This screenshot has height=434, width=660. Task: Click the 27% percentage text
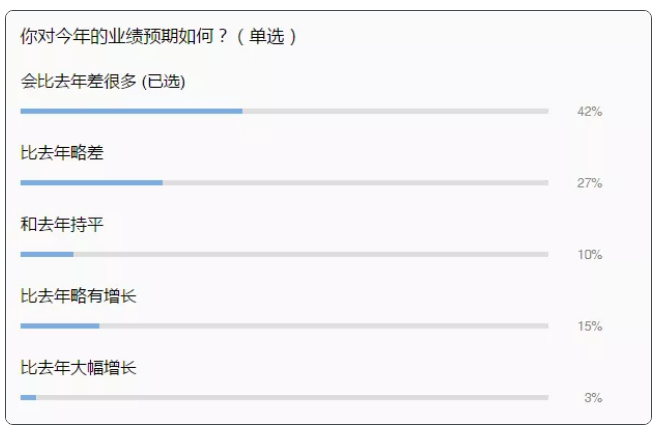pyautogui.click(x=589, y=183)
